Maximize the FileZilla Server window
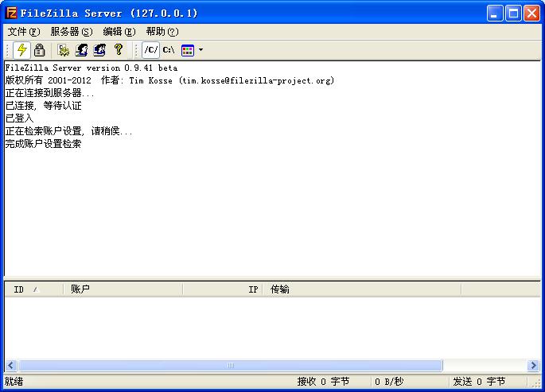 click(513, 14)
